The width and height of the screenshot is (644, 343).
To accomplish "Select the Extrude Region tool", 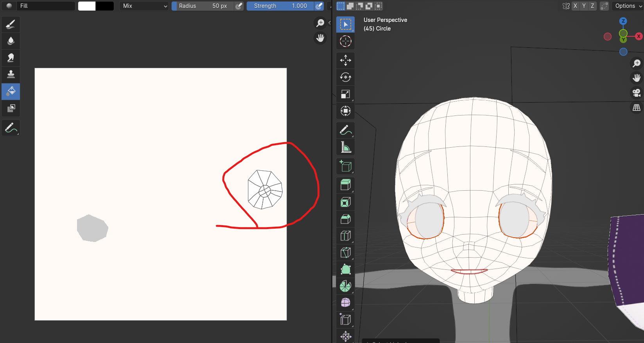I will [346, 185].
